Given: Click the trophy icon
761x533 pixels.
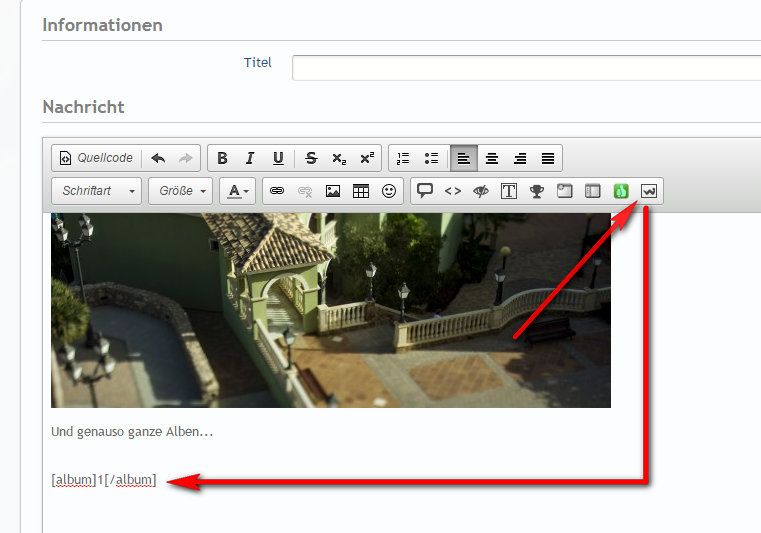Looking at the screenshot, I should 537,191.
